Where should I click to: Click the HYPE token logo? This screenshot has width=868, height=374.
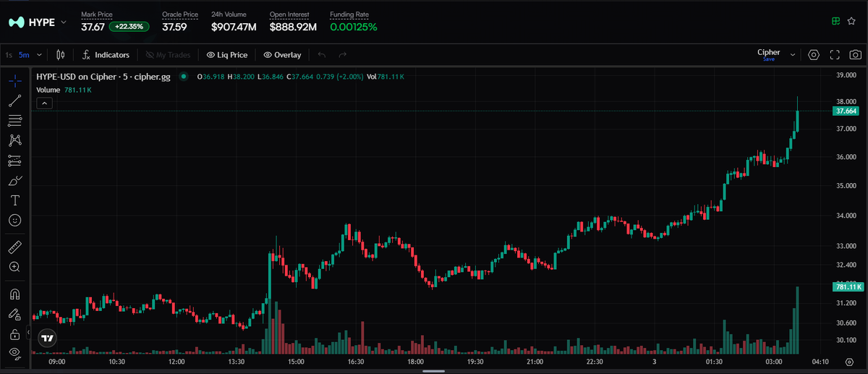17,22
